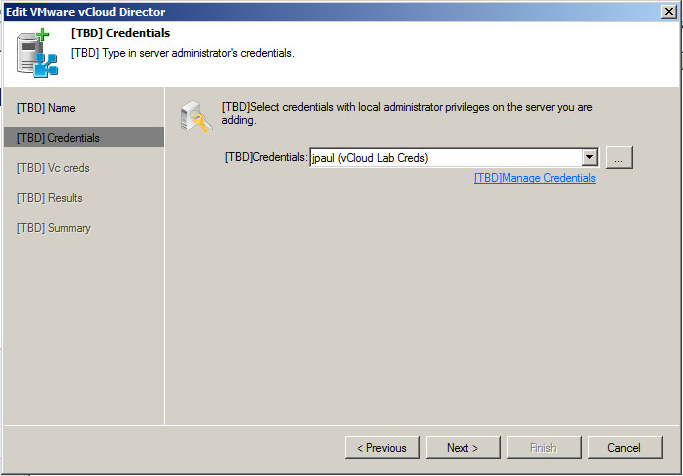
Task: Close the Edit VMware vCloud Director dialog
Action: (x=669, y=12)
